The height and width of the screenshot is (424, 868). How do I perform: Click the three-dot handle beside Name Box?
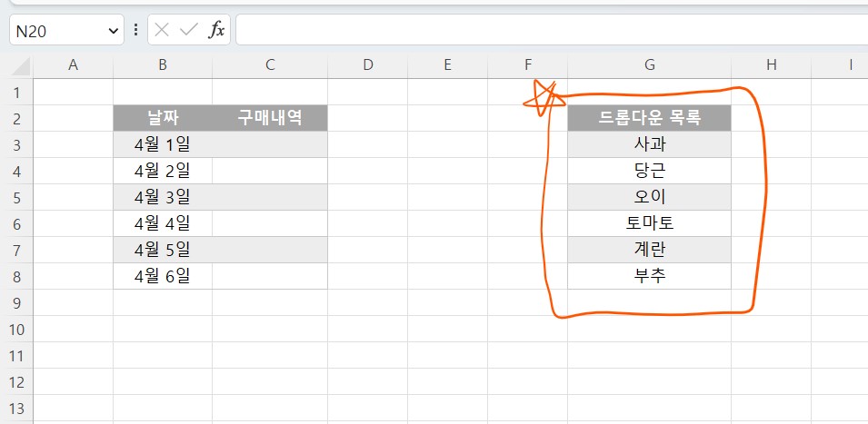(135, 30)
